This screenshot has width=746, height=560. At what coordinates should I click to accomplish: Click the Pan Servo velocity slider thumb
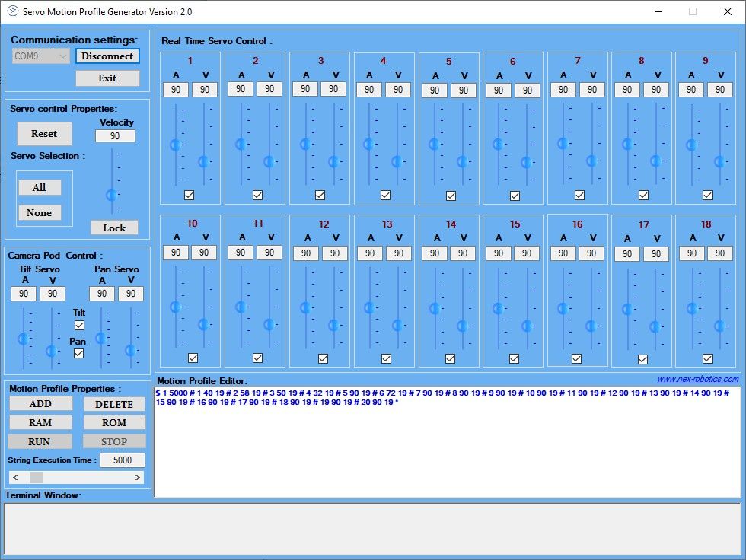(130, 350)
